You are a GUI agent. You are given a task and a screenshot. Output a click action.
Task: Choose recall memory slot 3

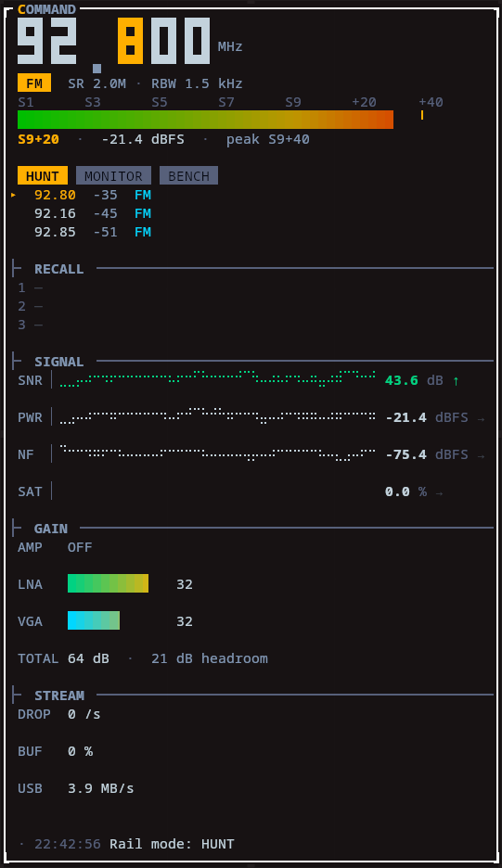click(x=30, y=325)
